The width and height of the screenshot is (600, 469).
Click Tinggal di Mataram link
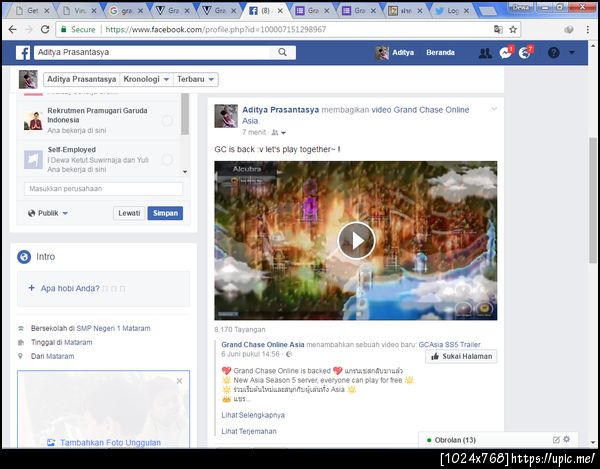pyautogui.click(x=77, y=342)
